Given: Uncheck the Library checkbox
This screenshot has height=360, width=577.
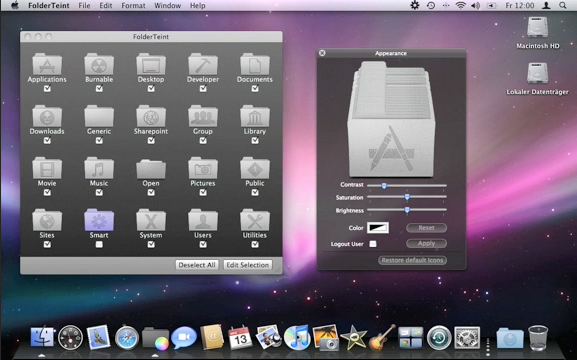Looking at the screenshot, I should coord(255,141).
